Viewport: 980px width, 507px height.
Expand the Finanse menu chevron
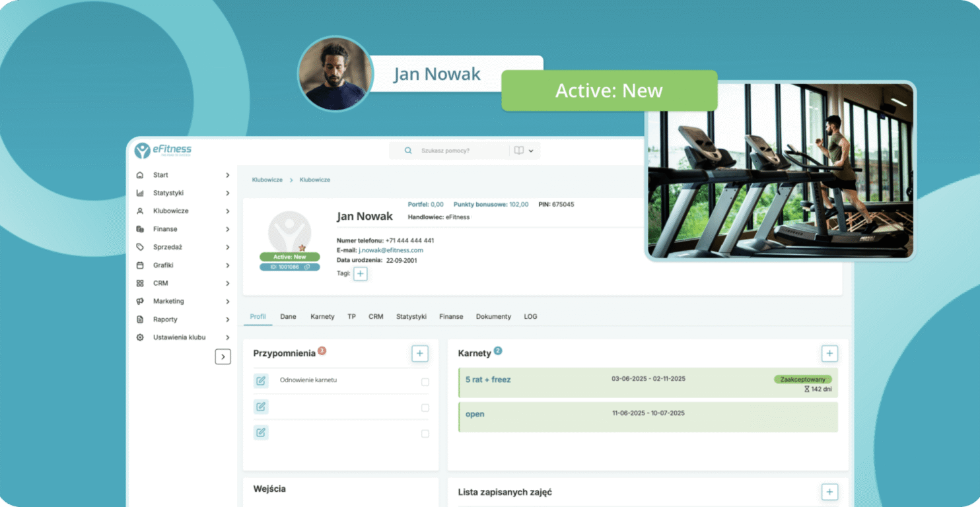click(227, 229)
